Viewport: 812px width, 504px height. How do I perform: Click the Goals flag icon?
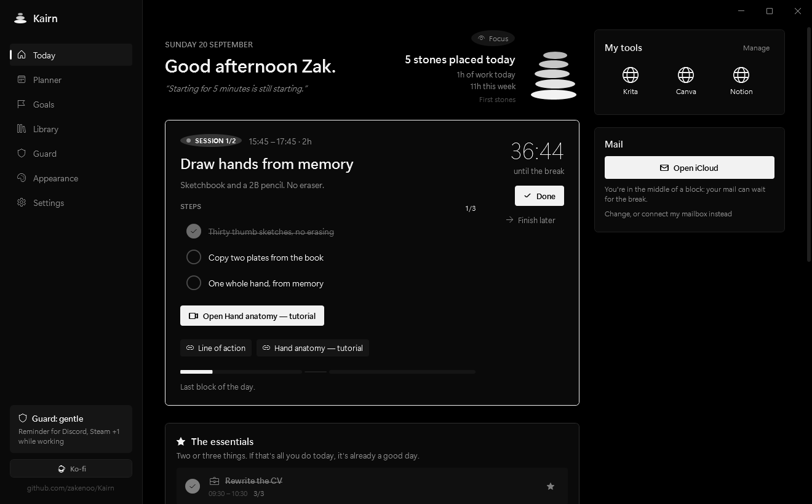(x=22, y=104)
